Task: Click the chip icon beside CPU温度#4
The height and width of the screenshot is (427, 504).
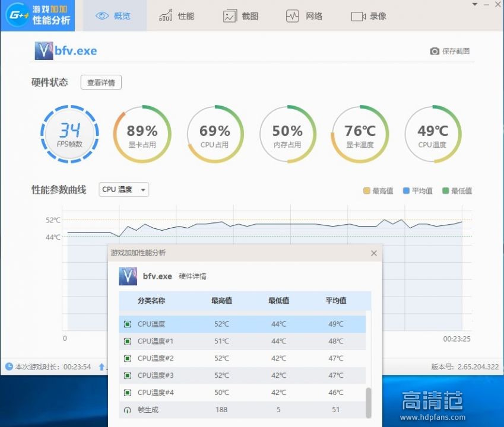Action: pos(127,393)
